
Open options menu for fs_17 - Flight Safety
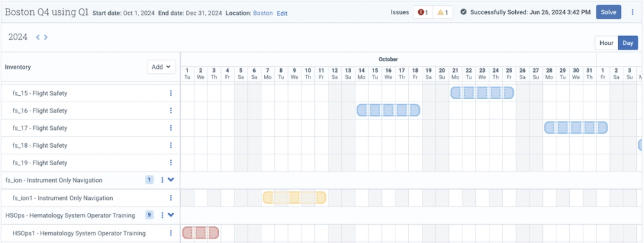tap(171, 128)
